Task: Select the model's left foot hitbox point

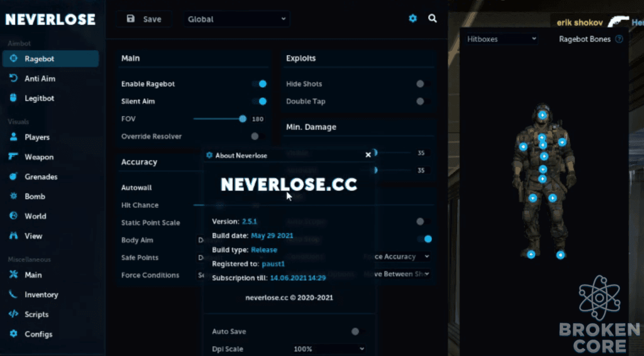Action: pyautogui.click(x=560, y=255)
